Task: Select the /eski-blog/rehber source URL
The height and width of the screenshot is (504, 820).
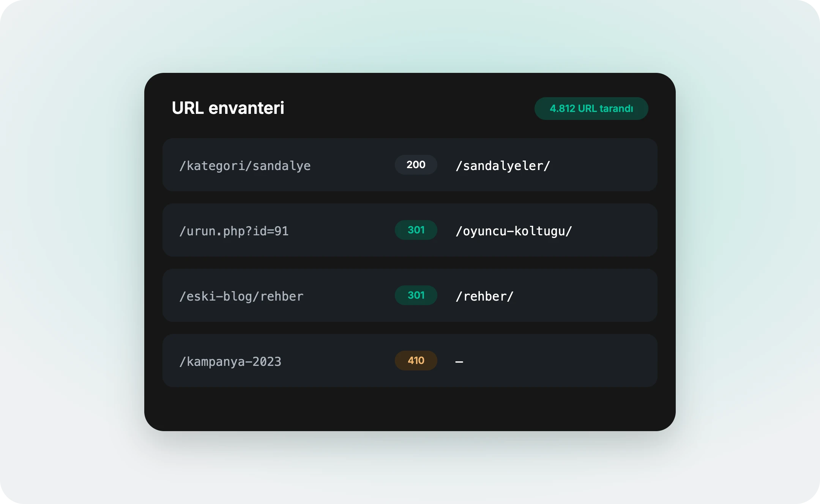Action: click(241, 296)
